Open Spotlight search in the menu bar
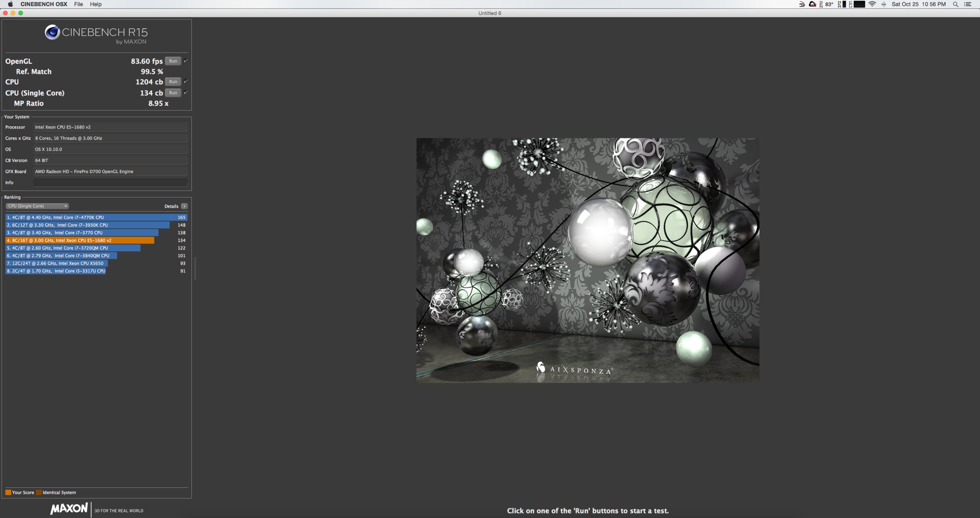This screenshot has width=980, height=518. [x=955, y=4]
